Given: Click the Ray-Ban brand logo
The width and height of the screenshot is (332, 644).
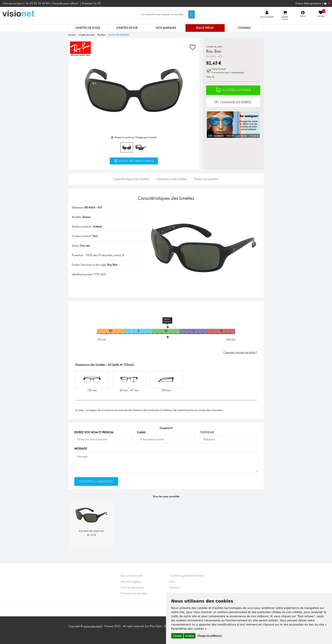Looking at the screenshot, I should tap(80, 49).
